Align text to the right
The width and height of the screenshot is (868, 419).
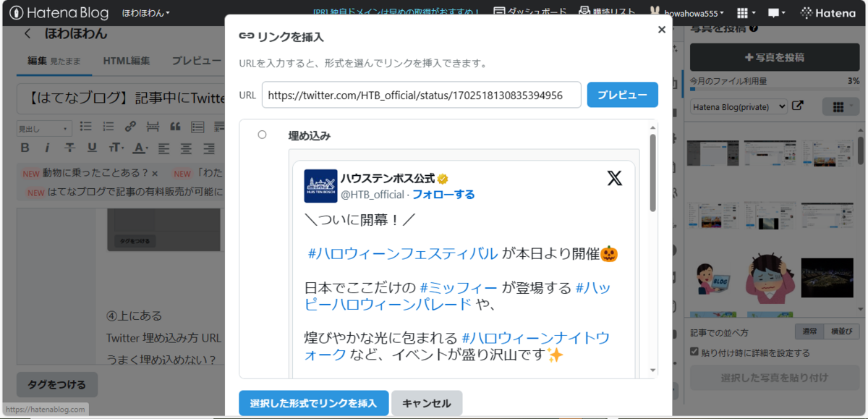(x=208, y=148)
